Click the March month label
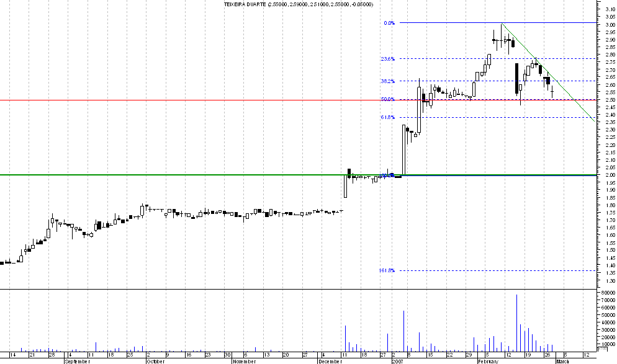 tap(562, 362)
